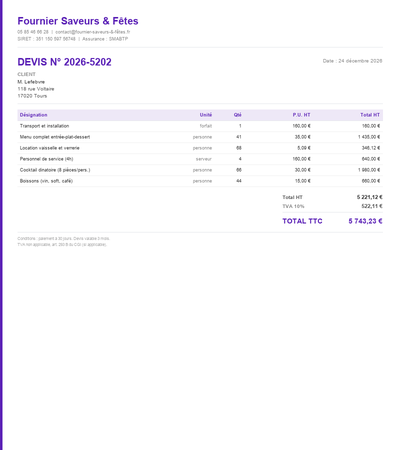Click the contact email address in header

point(93,32)
